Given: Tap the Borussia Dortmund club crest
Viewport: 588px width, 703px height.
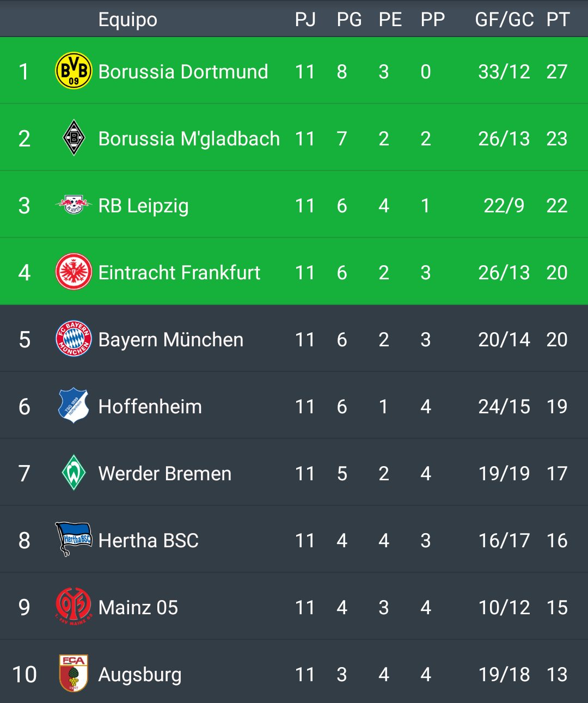Looking at the screenshot, I should pos(73,71).
